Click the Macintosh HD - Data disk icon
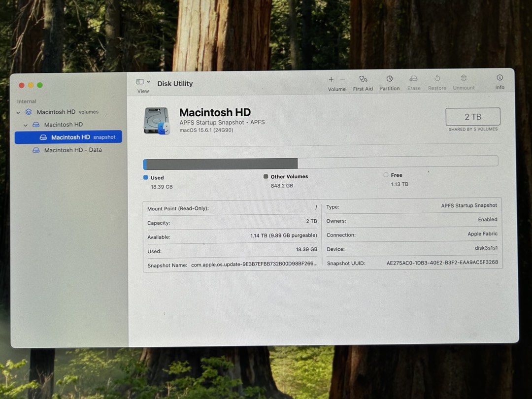Screen dimensions: 532x399 click(36, 150)
